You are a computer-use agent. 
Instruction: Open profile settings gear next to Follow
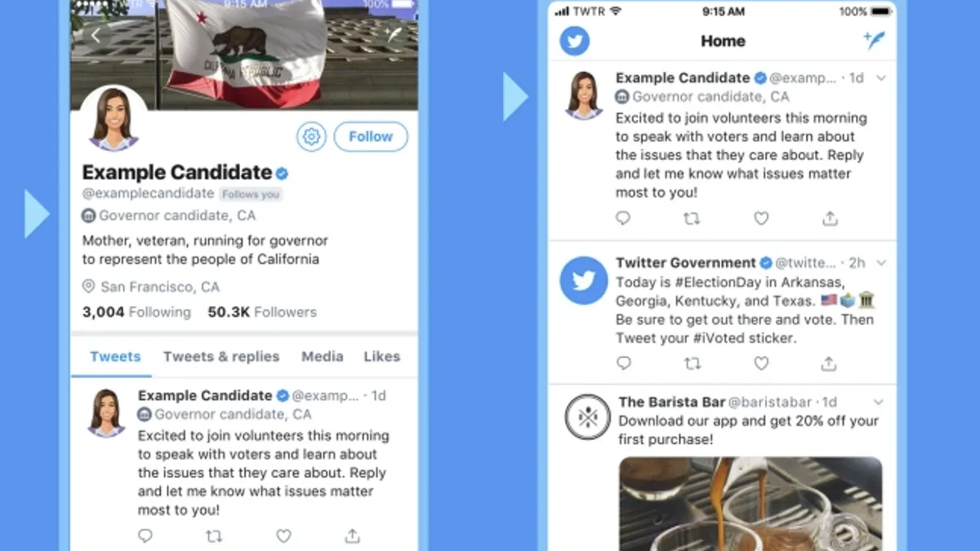tap(311, 136)
